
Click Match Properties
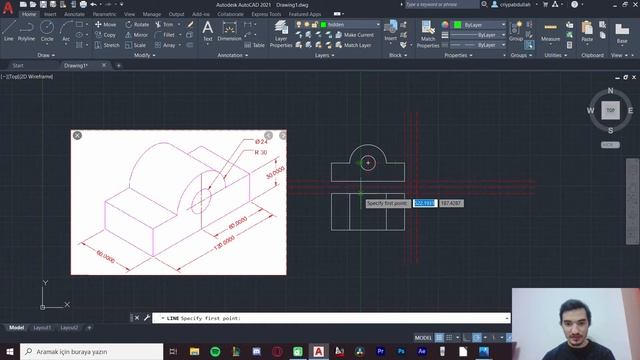tap(428, 34)
